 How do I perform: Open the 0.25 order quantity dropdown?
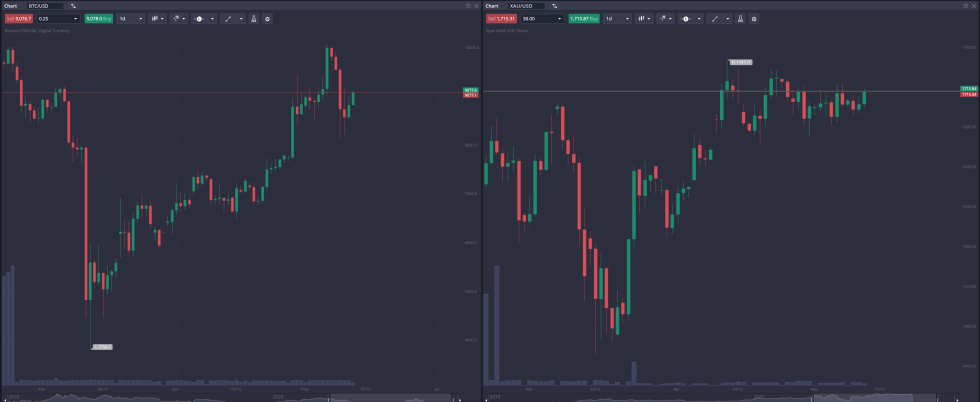coord(57,18)
